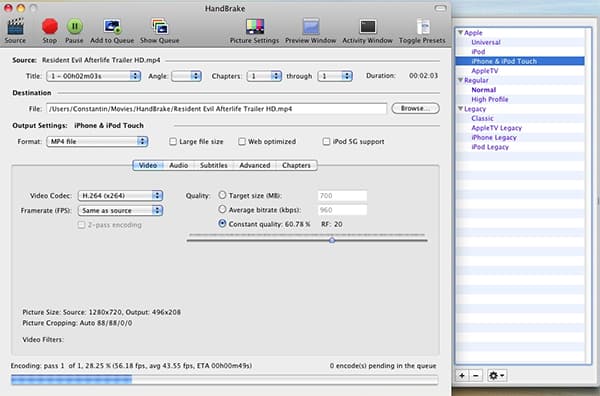Enable Web optimized checkbox
Viewport: 600px width, 396px height.
(242, 142)
